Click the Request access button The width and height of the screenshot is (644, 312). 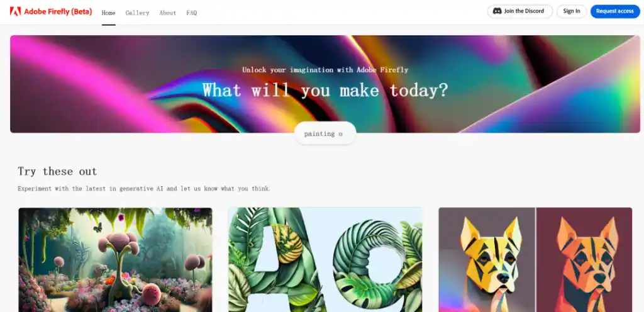615,11
